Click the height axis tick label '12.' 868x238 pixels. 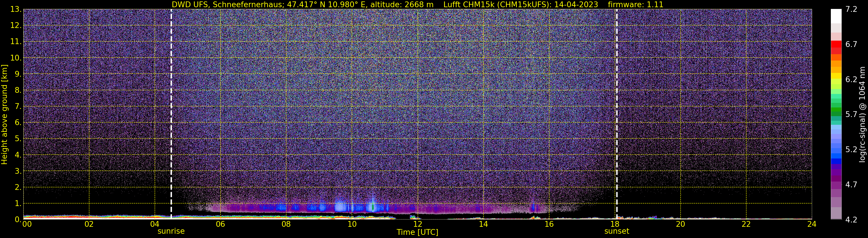pyautogui.click(x=16, y=26)
